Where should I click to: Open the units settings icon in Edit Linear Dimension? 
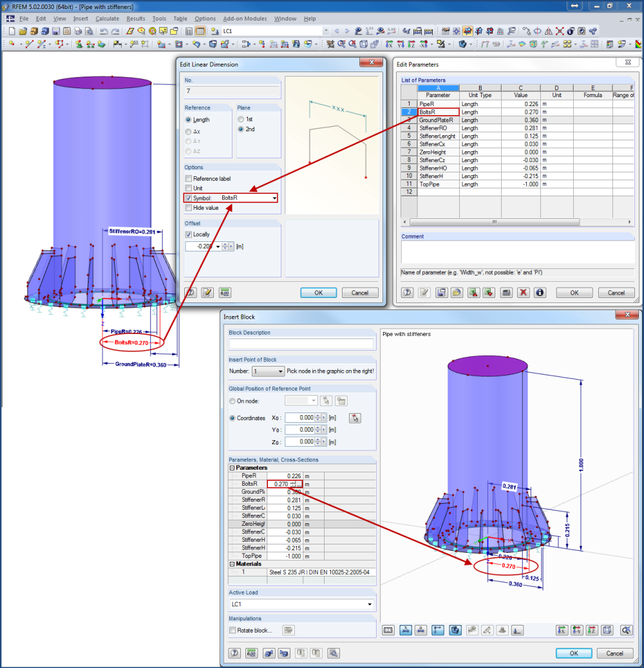[225, 293]
